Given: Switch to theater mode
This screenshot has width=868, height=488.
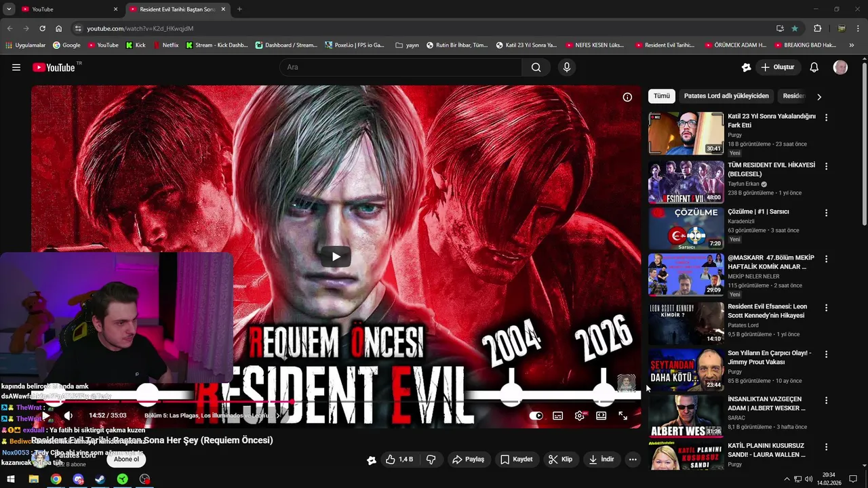Looking at the screenshot, I should pos(601,415).
